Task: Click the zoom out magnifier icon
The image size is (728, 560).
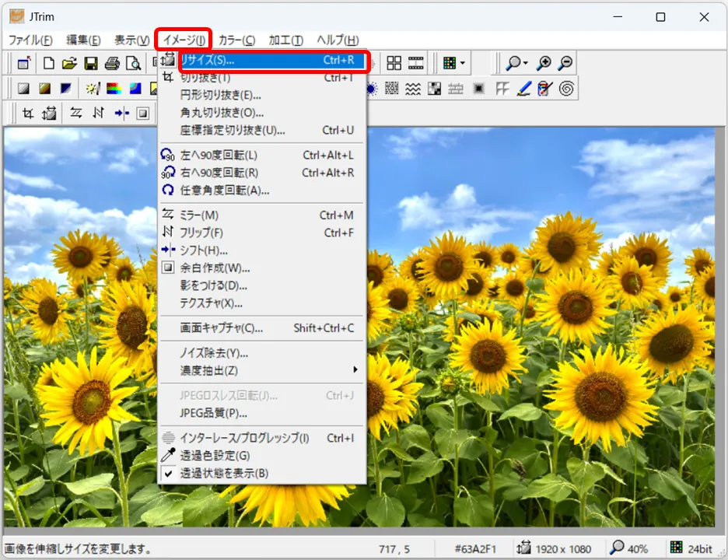Action: pos(565,64)
